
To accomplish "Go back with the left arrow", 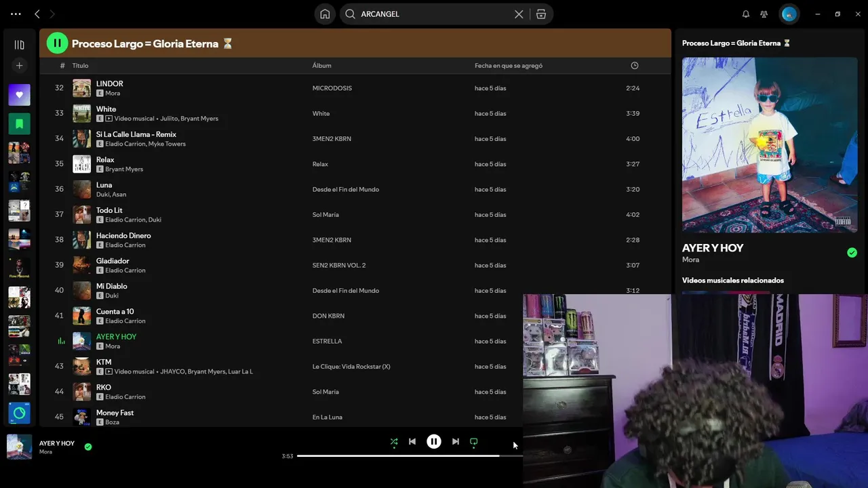I will (x=37, y=14).
